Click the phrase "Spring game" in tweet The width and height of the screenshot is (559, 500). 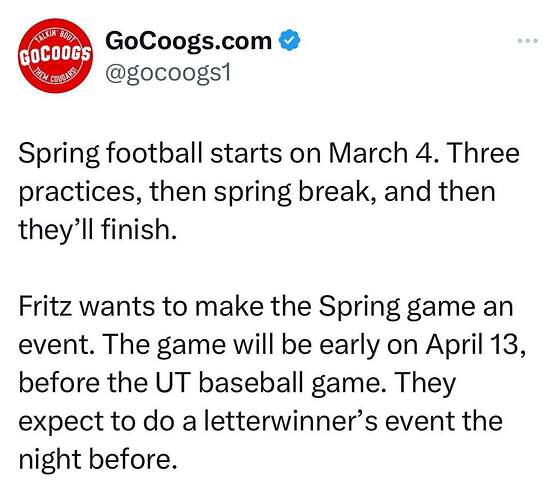click(398, 307)
